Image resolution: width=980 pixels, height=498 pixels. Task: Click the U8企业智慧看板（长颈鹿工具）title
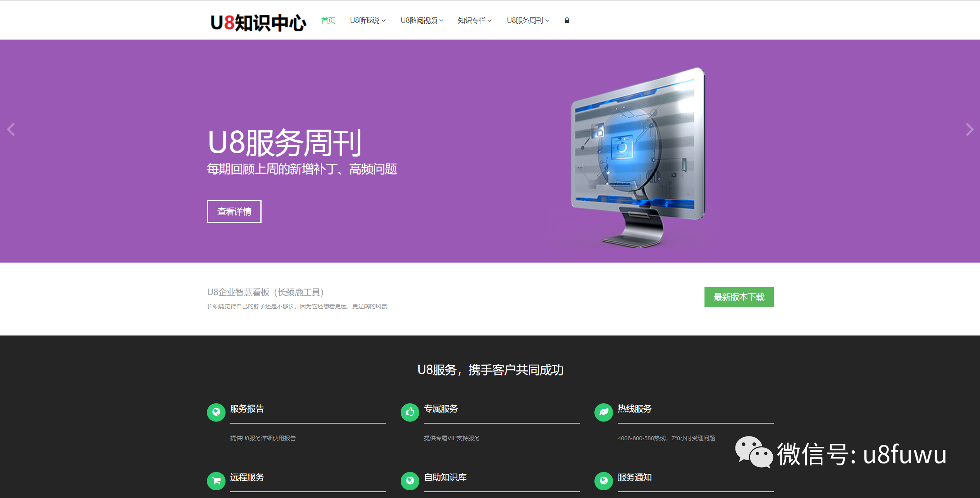265,292
